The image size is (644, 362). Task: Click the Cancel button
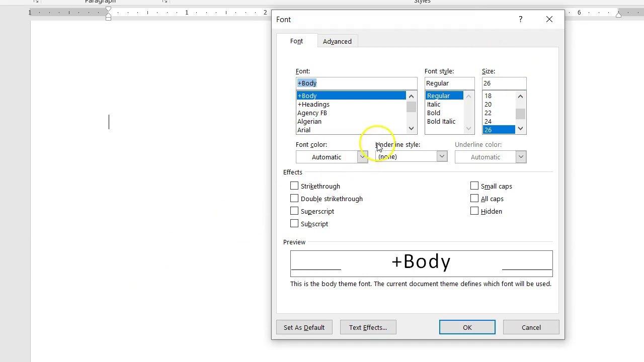click(531, 327)
